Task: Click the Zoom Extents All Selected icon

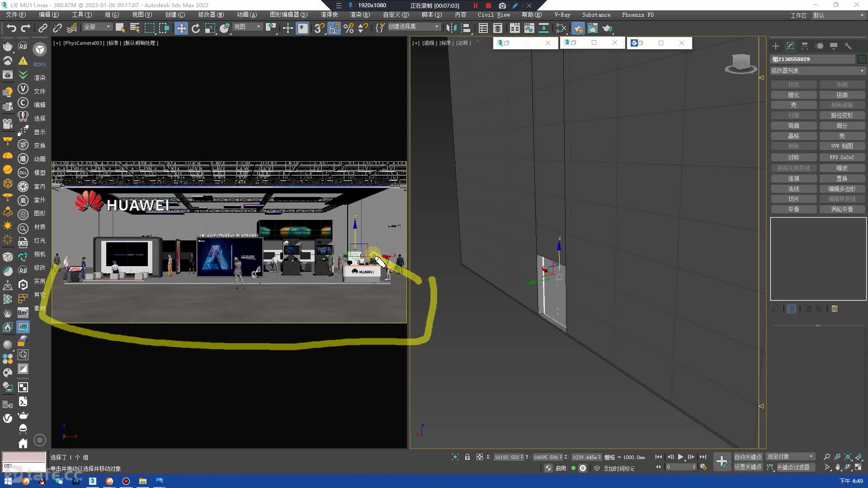Action: [858, 457]
